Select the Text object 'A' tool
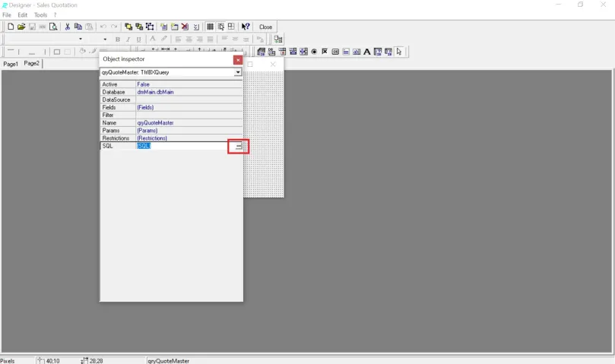Viewport: 615px width, 364px height. [x=367, y=52]
